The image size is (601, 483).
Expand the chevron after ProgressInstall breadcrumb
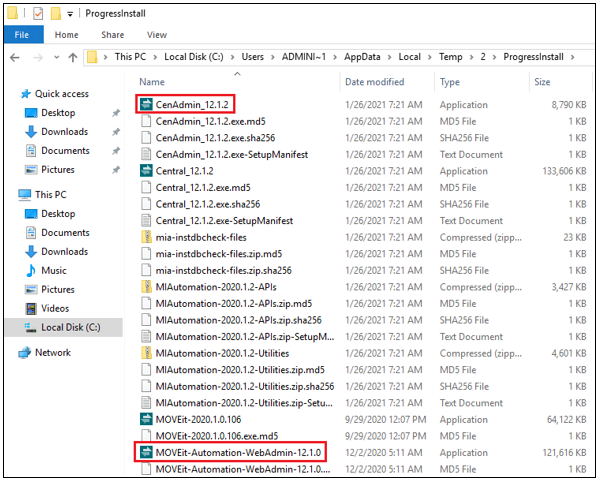click(x=573, y=57)
